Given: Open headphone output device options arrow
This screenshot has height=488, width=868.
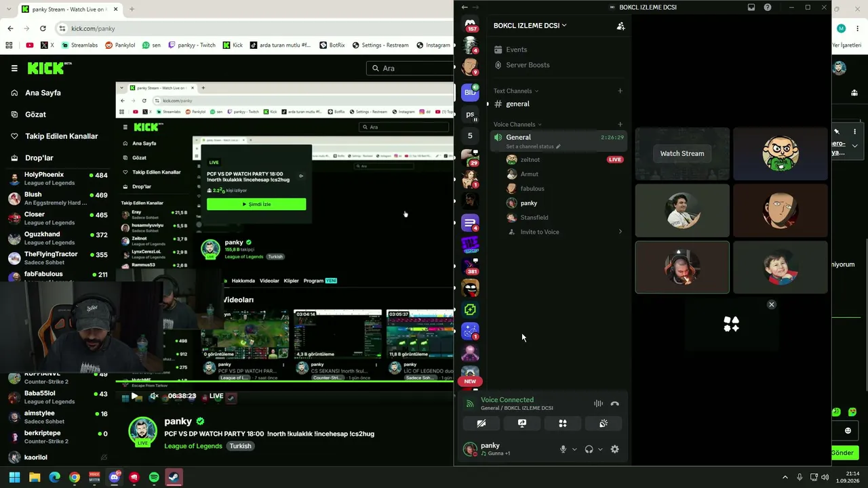Looking at the screenshot, I should point(600,449).
